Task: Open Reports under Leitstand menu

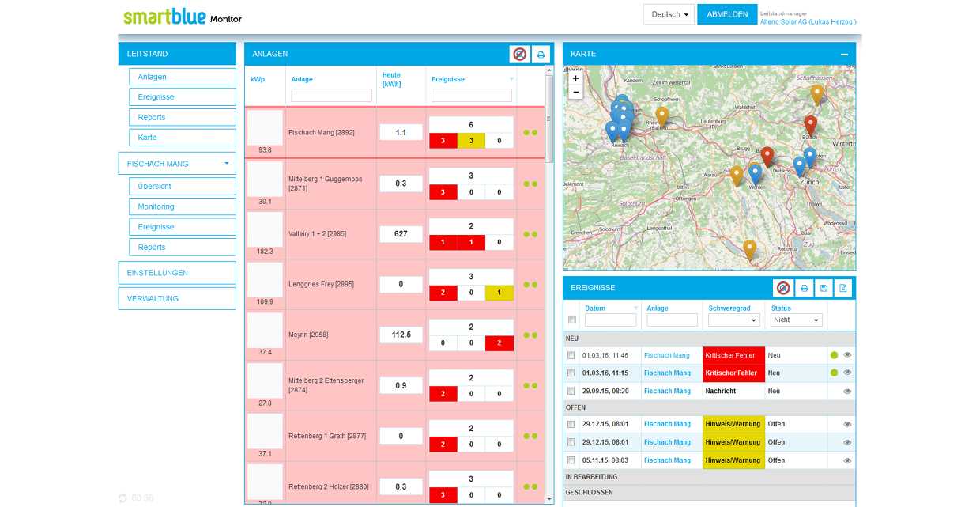Action: click(183, 117)
